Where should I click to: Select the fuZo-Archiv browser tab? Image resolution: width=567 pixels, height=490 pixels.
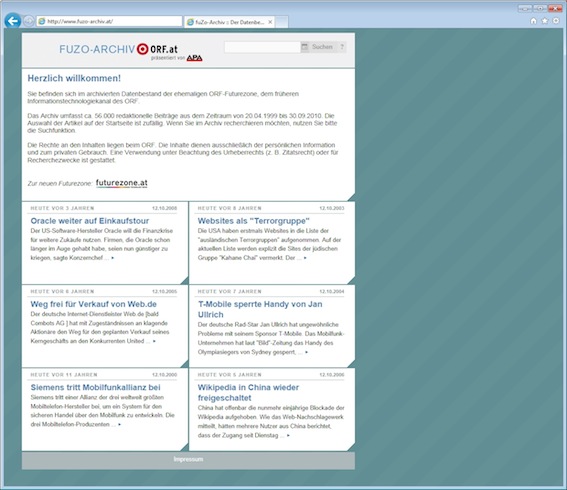tap(229, 22)
